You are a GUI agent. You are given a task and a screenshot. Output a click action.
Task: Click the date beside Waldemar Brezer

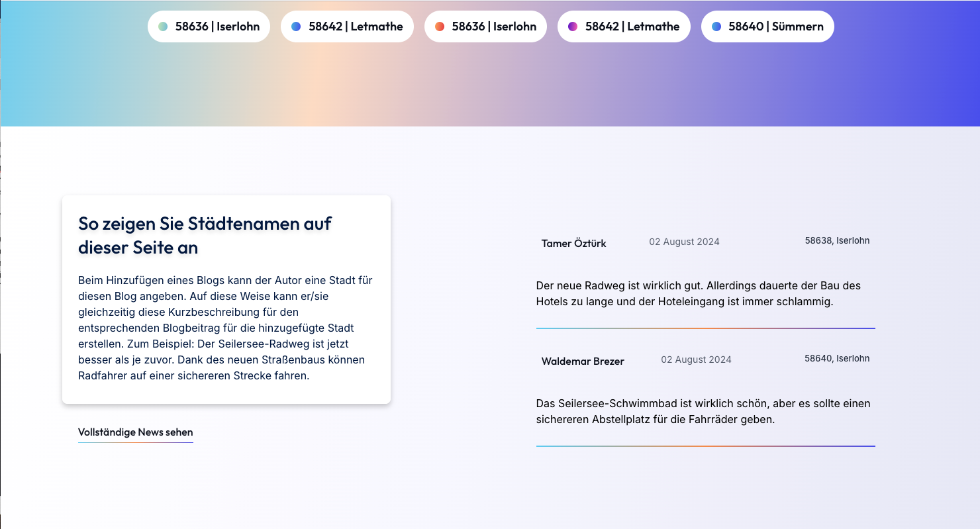click(x=696, y=360)
